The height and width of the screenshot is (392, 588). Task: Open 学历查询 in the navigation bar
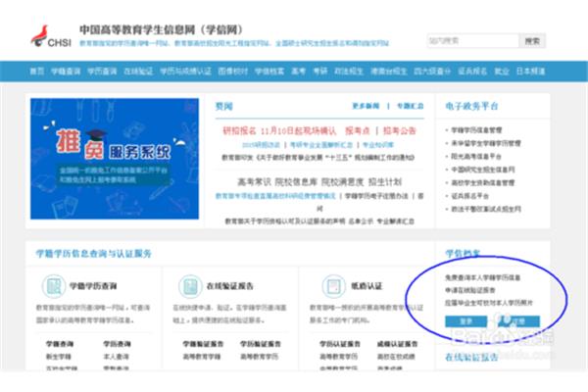(102, 71)
